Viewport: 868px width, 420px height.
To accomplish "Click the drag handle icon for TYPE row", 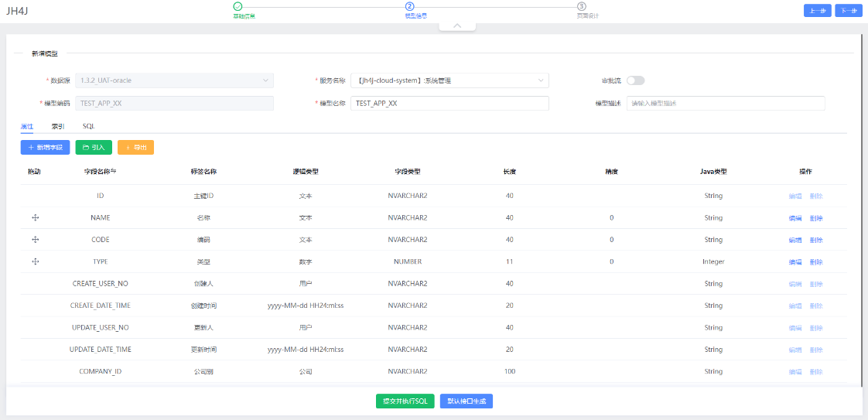I will click(x=36, y=261).
